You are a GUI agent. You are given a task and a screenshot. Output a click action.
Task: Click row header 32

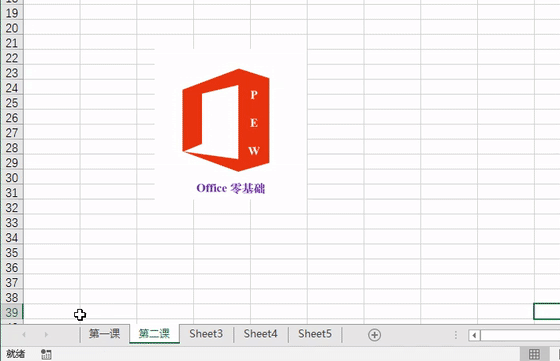click(x=12, y=207)
